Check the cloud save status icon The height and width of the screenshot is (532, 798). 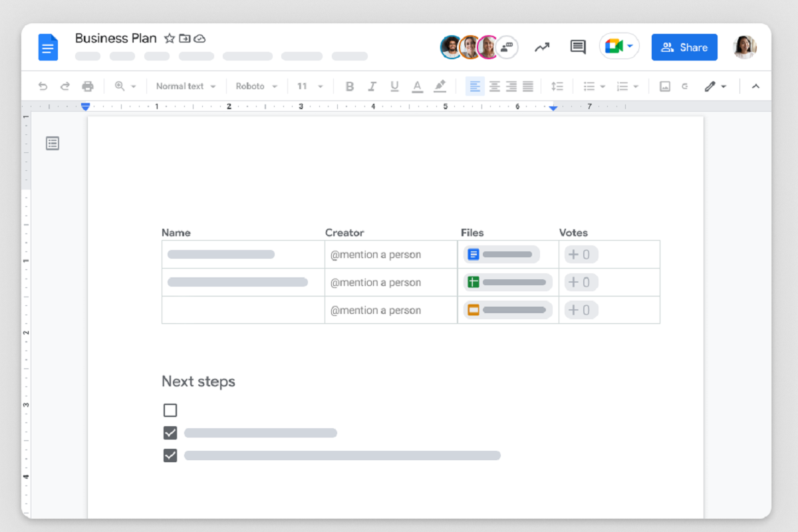(199, 39)
